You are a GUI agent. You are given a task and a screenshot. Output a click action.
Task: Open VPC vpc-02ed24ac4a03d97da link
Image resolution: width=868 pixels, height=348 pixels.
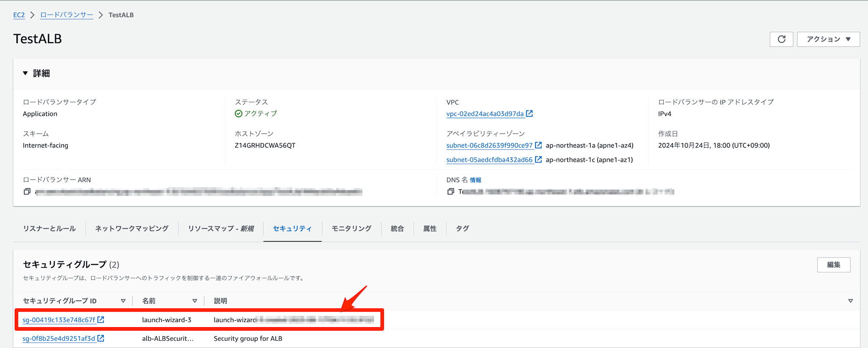[485, 114]
